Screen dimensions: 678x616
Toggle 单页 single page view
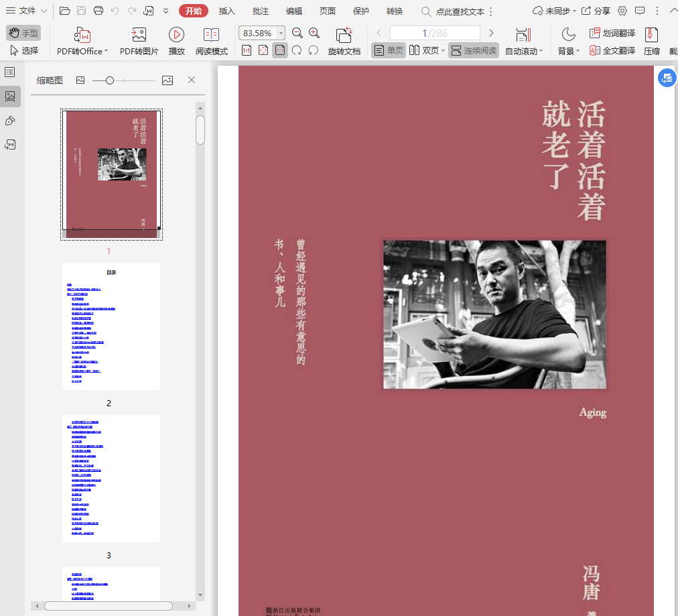tap(389, 50)
